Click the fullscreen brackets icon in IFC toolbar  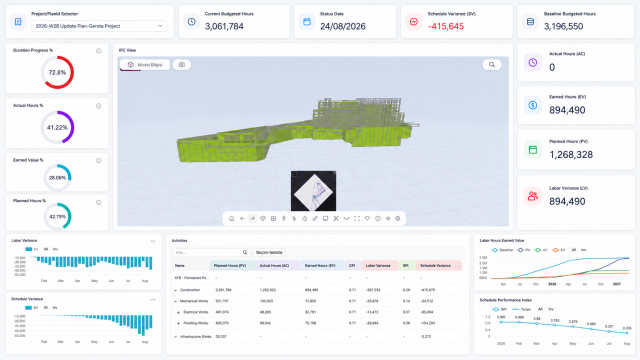[357, 218]
